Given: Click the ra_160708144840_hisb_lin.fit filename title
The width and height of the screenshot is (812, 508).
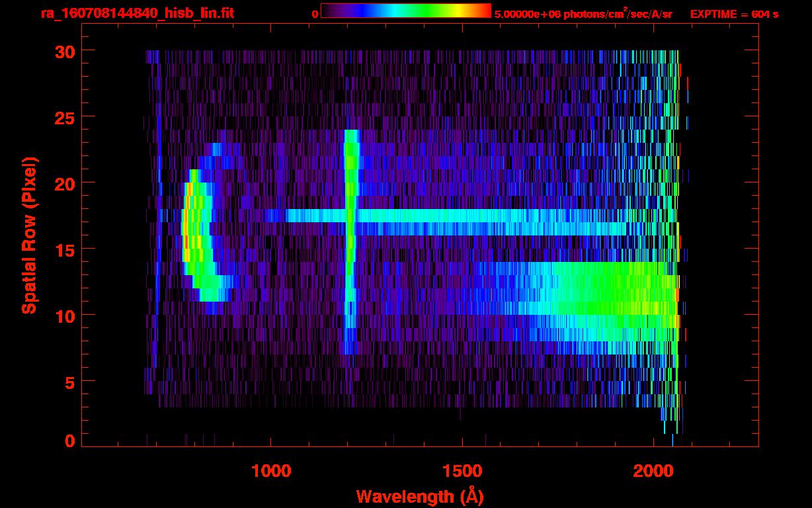Looking at the screenshot, I should point(137,13).
